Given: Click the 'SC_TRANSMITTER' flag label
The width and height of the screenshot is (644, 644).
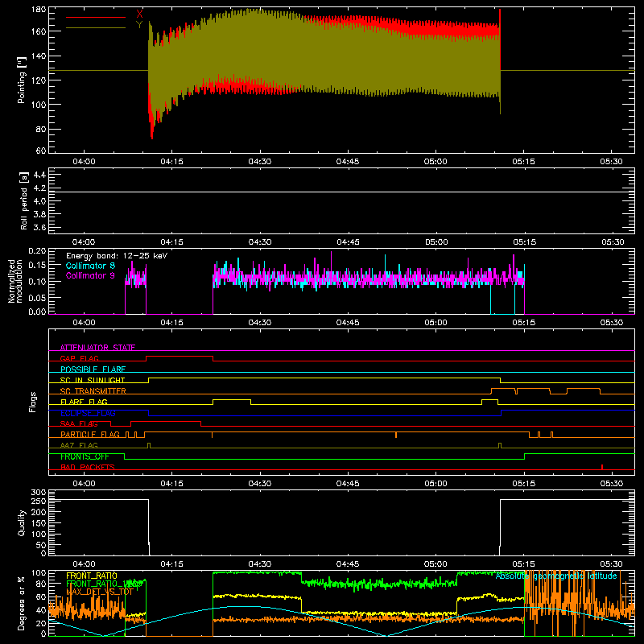Looking at the screenshot, I should point(93,391).
